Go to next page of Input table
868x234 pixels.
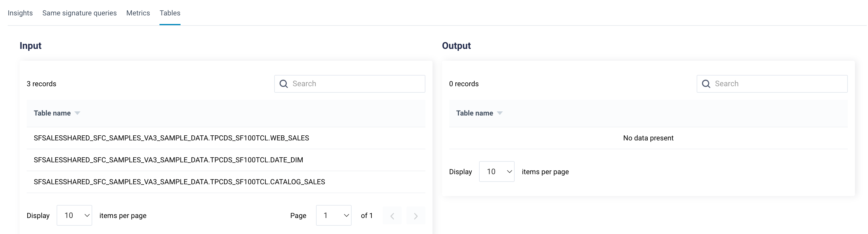[x=415, y=216]
